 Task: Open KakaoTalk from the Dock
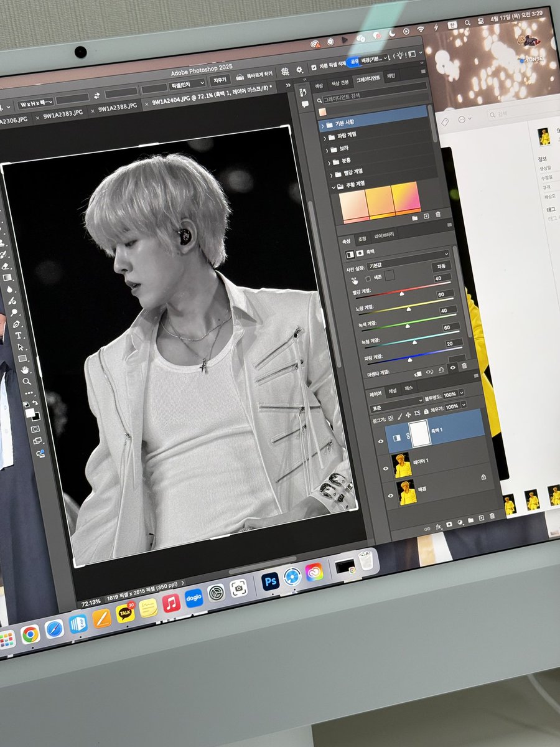(126, 613)
